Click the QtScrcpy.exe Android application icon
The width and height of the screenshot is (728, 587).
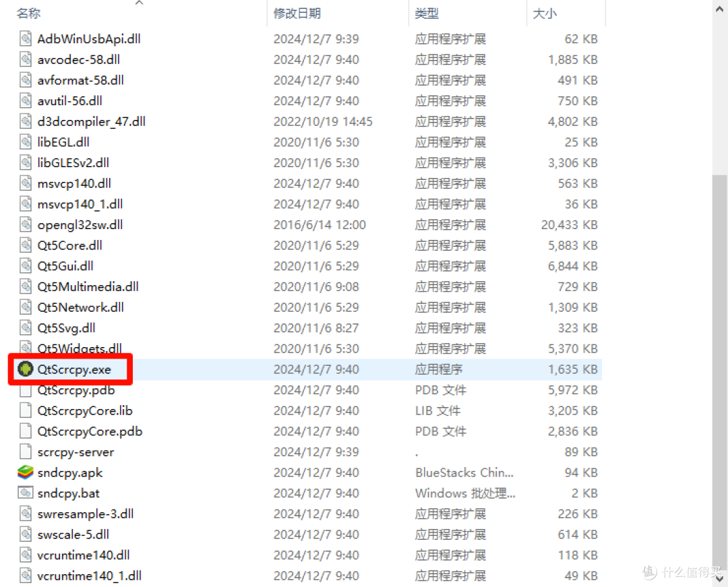[x=26, y=369]
